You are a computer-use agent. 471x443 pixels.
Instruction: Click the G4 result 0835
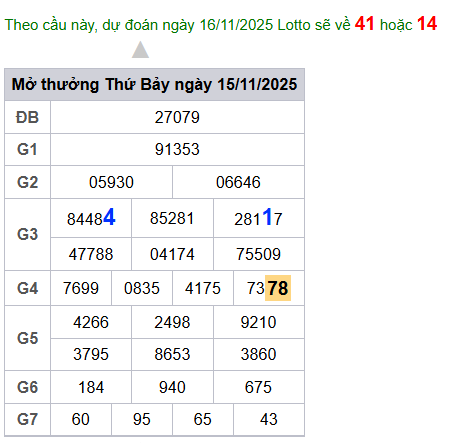pos(142,288)
